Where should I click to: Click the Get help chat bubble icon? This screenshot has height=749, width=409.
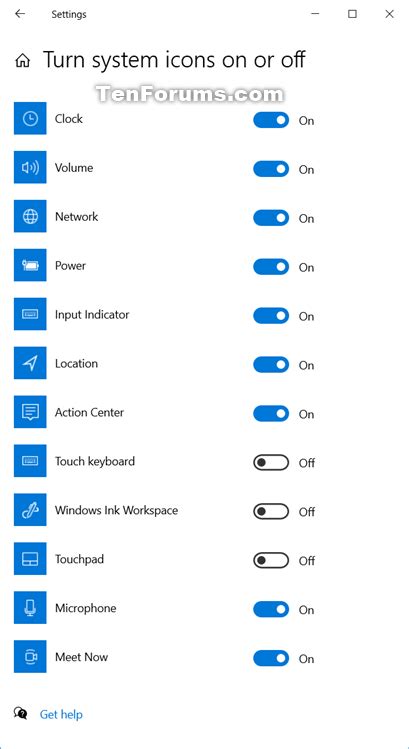[x=21, y=714]
